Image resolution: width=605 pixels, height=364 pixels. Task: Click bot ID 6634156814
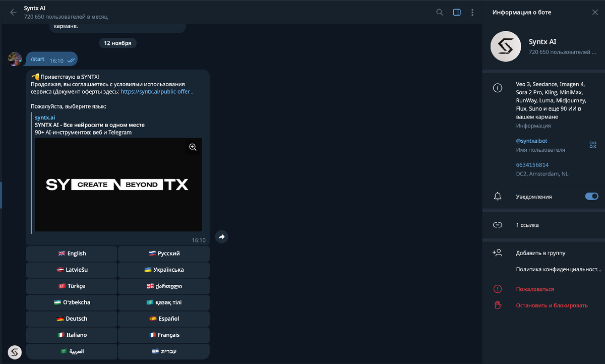(x=532, y=165)
